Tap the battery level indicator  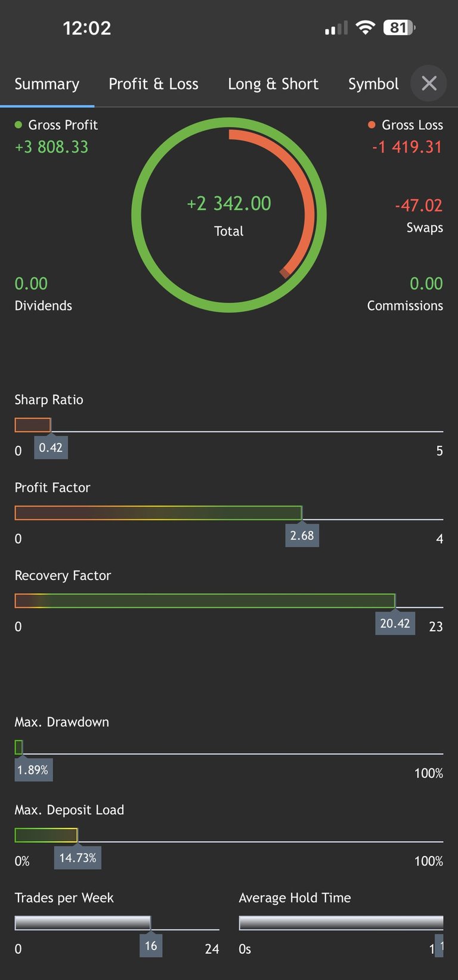click(399, 27)
